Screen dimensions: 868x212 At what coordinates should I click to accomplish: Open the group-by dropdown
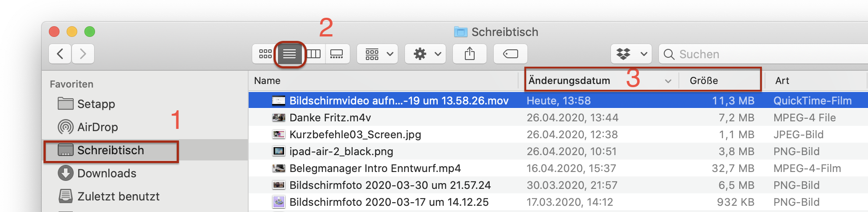pos(379,54)
